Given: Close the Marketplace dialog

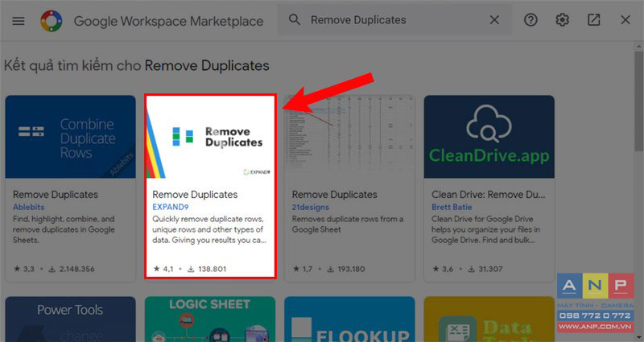Looking at the screenshot, I should point(625,19).
